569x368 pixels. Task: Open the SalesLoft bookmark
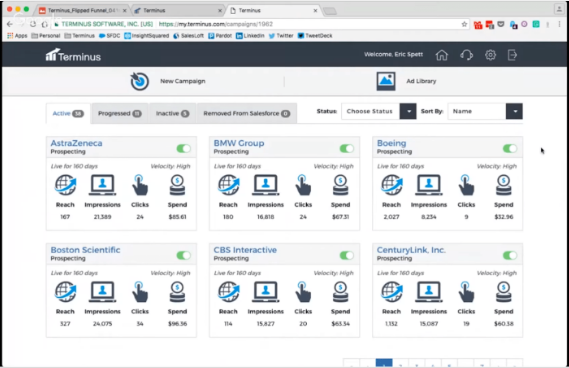pos(188,36)
